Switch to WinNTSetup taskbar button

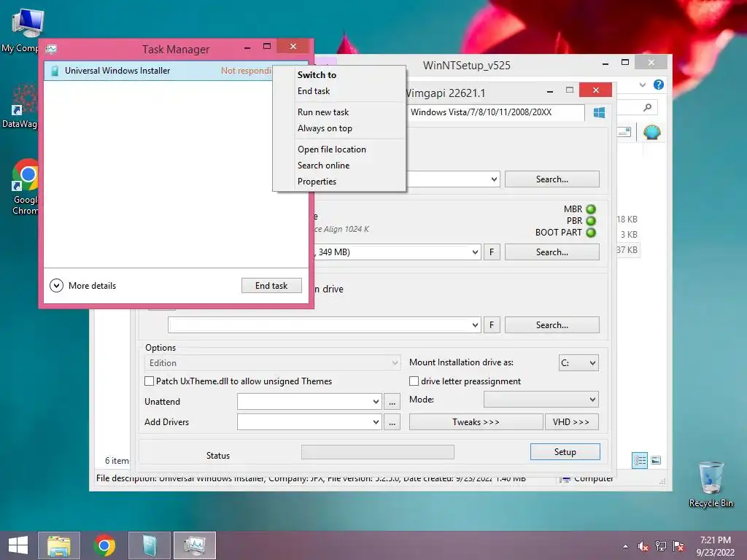click(x=150, y=545)
